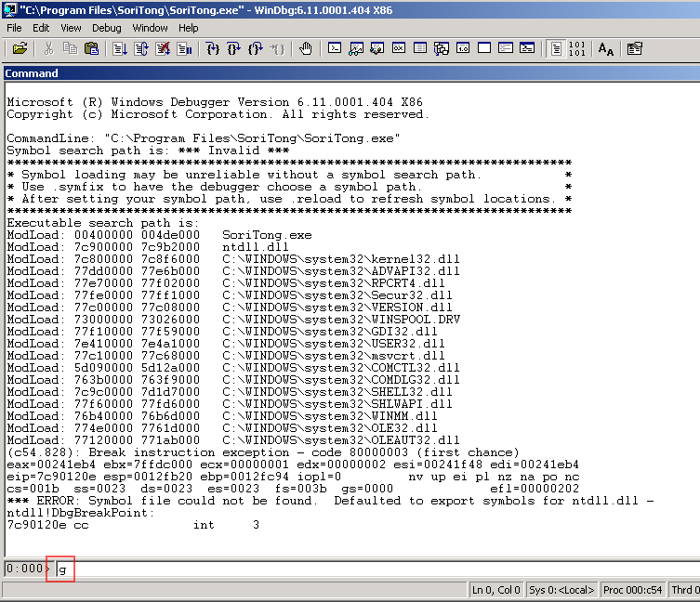Screen dimensions: 700x602
Task: Open the Registers window from toolbar
Action: click(x=398, y=48)
